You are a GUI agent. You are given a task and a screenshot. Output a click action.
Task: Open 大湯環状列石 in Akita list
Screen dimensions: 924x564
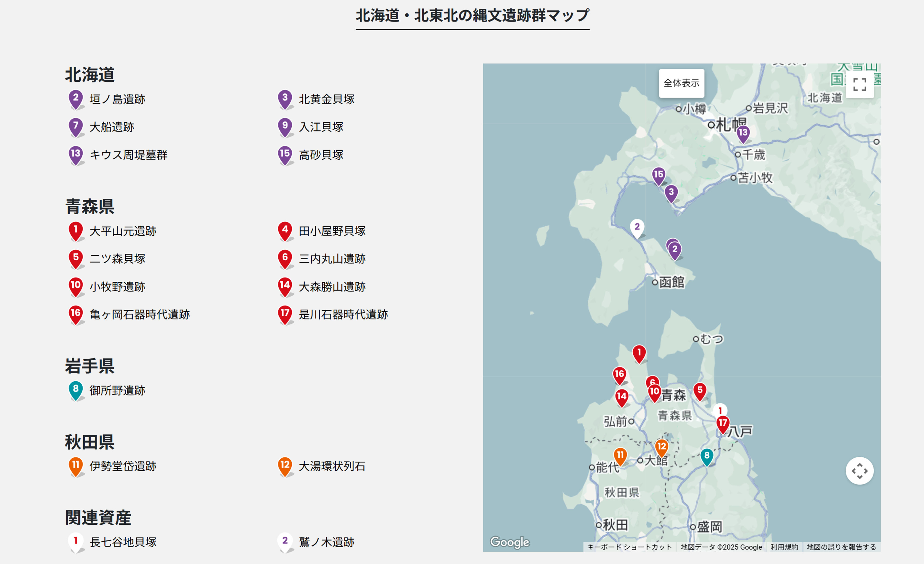click(x=332, y=466)
